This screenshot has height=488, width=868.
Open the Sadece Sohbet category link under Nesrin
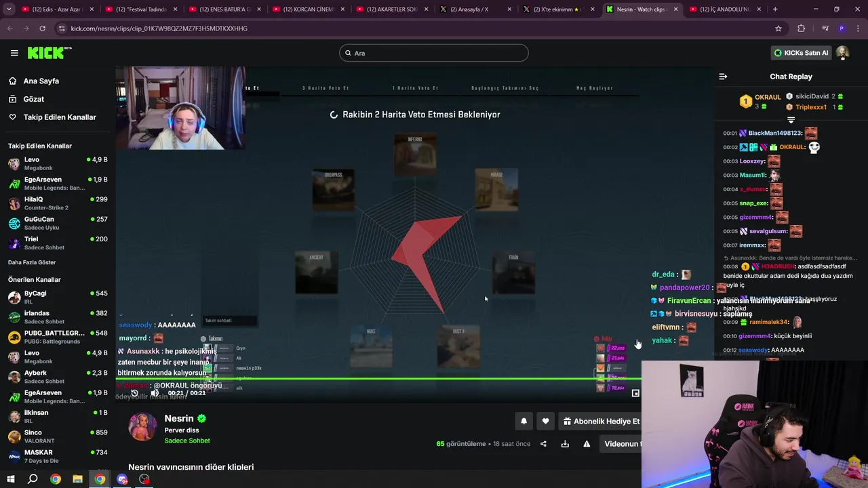187,441
